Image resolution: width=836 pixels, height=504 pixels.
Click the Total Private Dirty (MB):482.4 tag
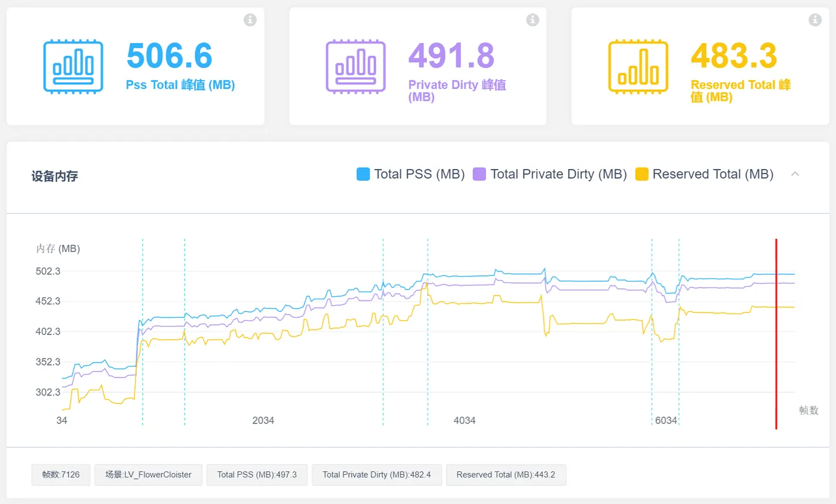377,475
